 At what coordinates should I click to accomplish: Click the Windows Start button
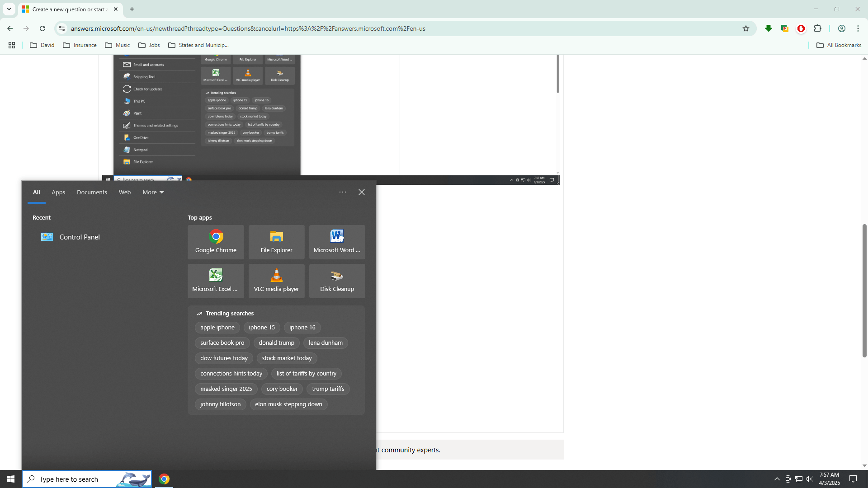tap(11, 479)
